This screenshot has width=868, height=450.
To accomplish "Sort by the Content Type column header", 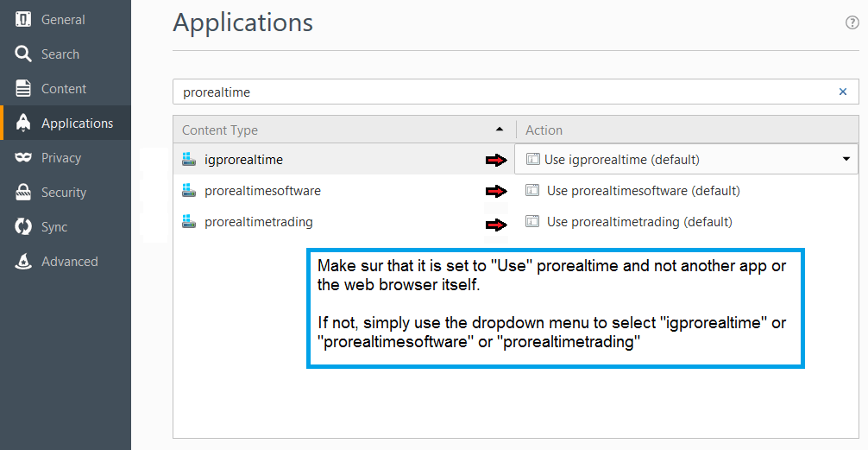I will [337, 130].
